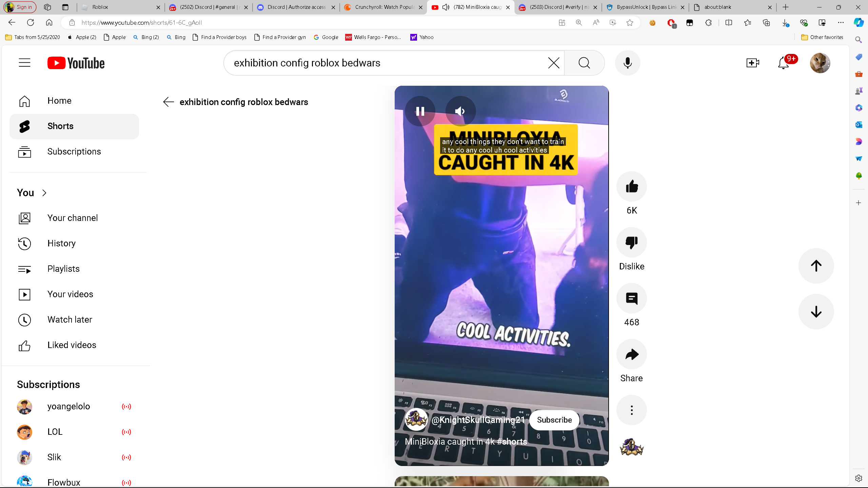The width and height of the screenshot is (868, 488).
Task: Open the yoangelolo subscription channel
Action: point(68,406)
